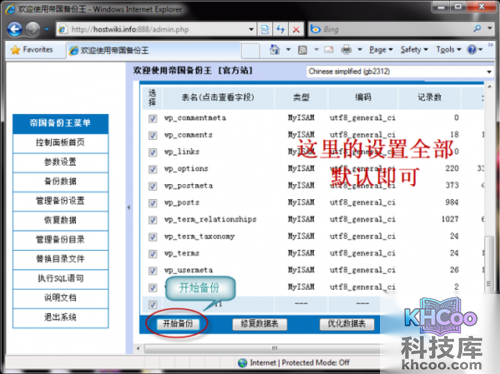Open 管理备份目录 in sidebar menu
Viewport: 500px width, 374px height.
point(60,240)
